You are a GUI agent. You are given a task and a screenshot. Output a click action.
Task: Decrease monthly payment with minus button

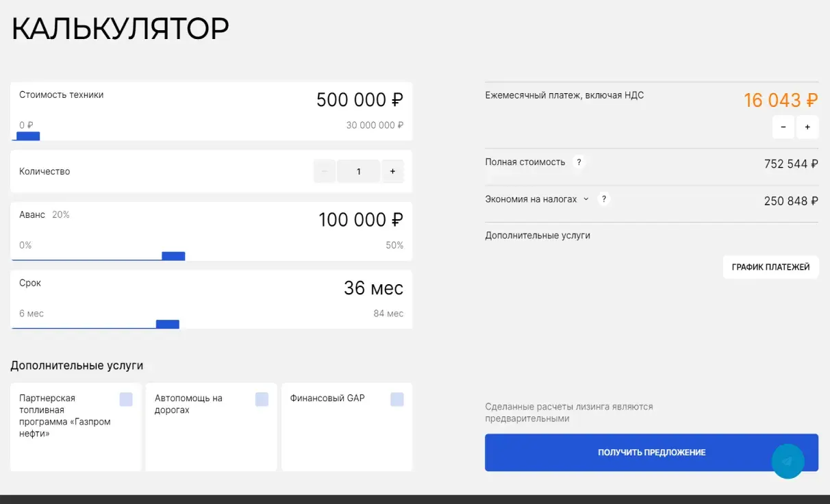[x=783, y=127]
